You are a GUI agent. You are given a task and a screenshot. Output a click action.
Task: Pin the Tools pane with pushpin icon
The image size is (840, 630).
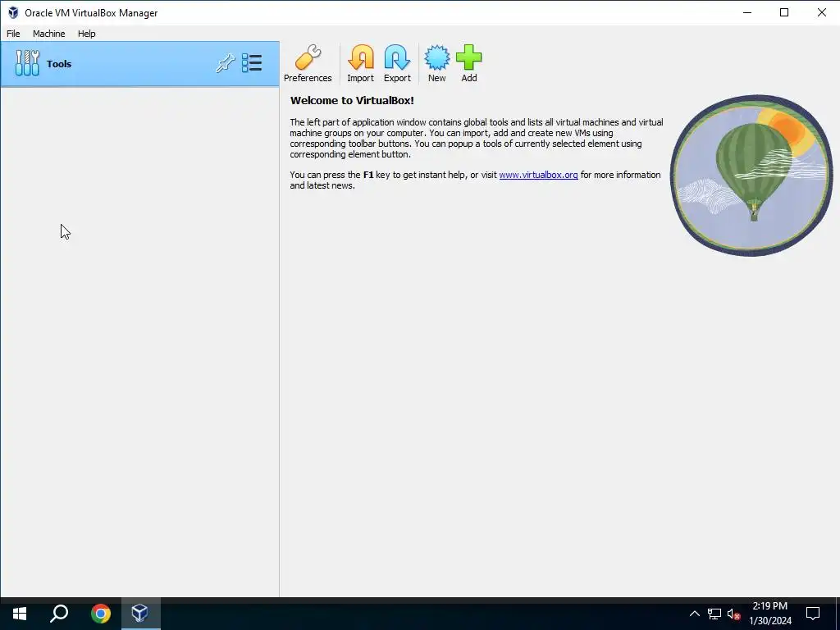tap(225, 63)
